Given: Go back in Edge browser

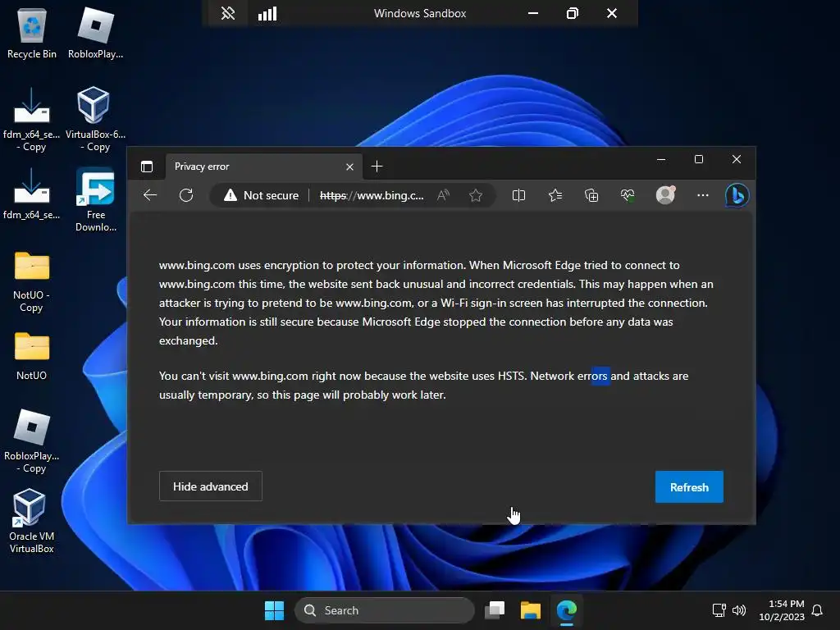Looking at the screenshot, I should coord(150,195).
